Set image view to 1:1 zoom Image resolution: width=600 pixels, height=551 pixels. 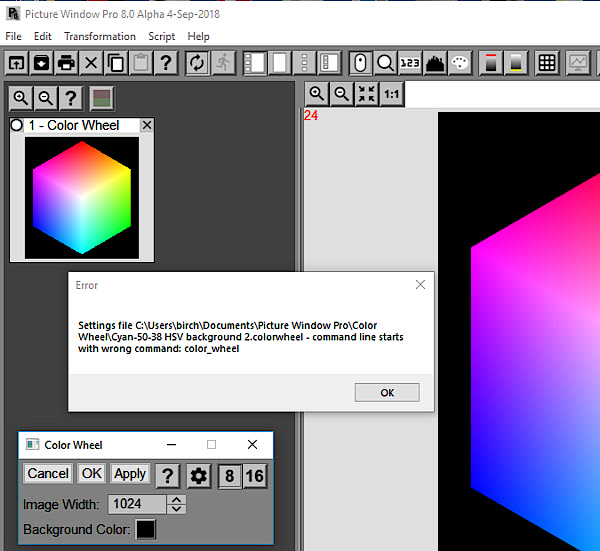click(x=391, y=94)
